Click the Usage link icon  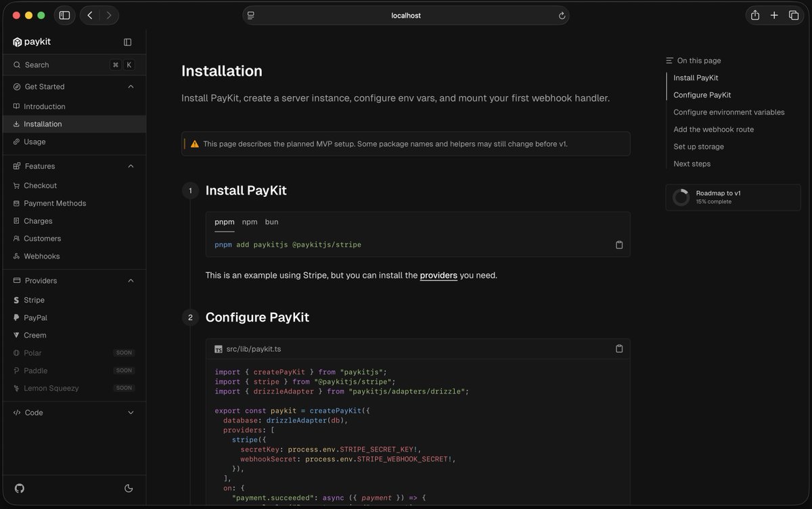[17, 141]
